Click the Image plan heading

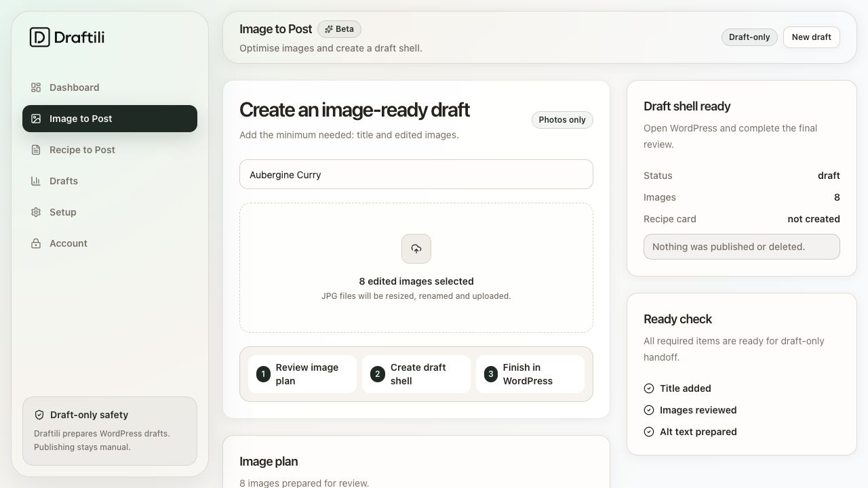(269, 462)
